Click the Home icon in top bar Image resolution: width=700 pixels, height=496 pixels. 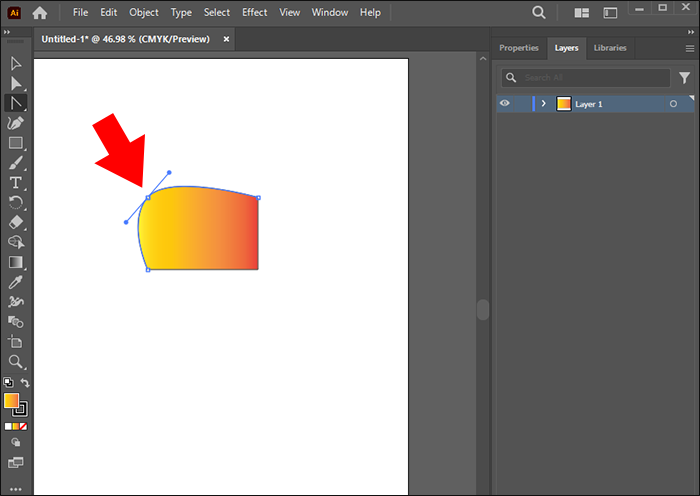pyautogui.click(x=40, y=13)
